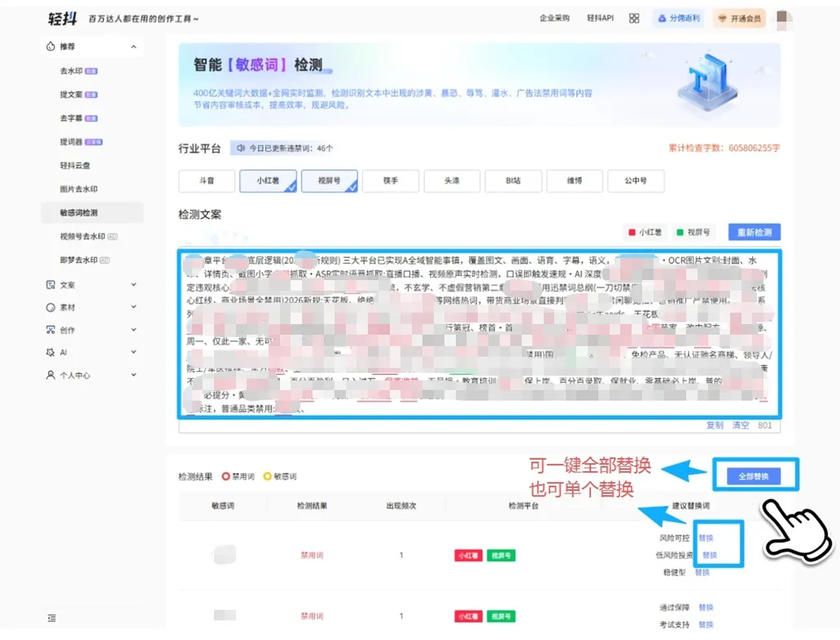Click the 出现频次 column header
Screen dimensions: 840x640
pyautogui.click(x=401, y=506)
